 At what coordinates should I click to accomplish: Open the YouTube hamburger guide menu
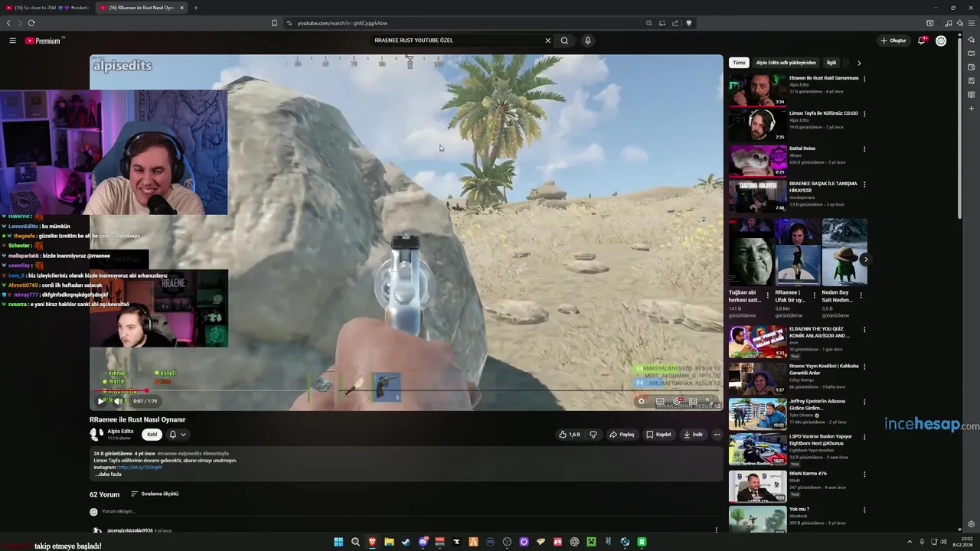click(12, 41)
